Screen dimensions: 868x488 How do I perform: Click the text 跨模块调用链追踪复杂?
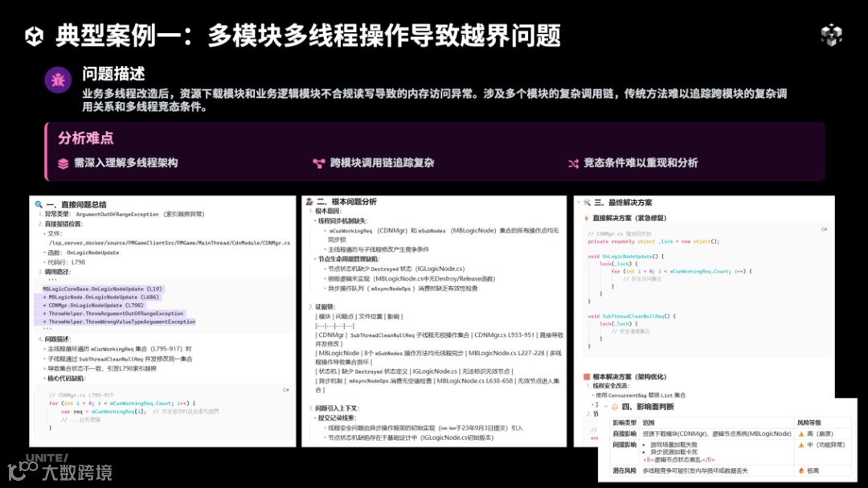[x=382, y=163]
